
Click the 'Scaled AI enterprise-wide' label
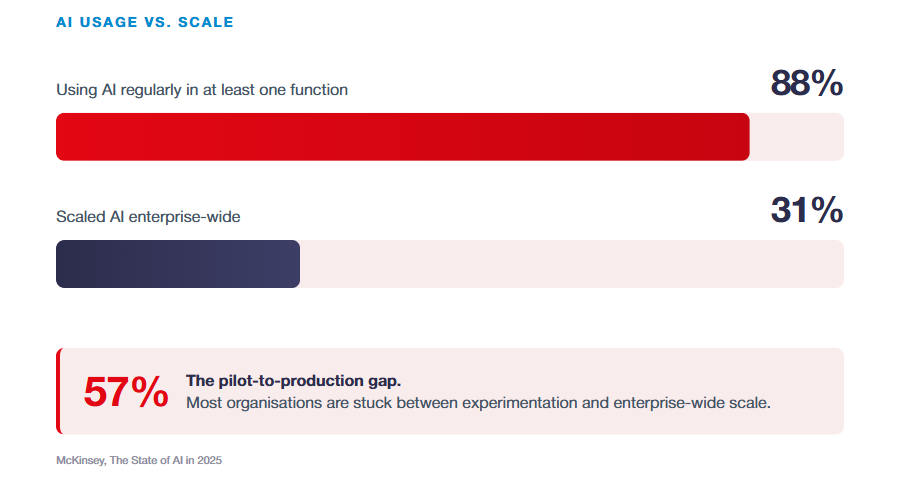click(x=148, y=217)
